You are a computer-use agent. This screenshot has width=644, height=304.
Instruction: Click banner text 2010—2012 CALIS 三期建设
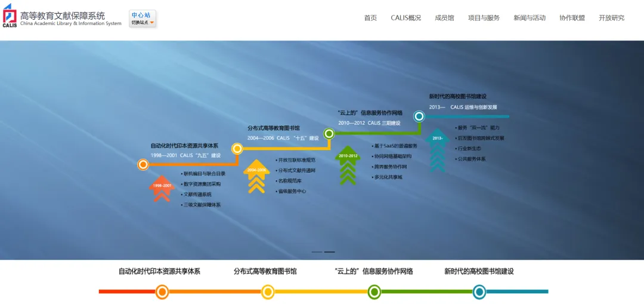tap(369, 123)
